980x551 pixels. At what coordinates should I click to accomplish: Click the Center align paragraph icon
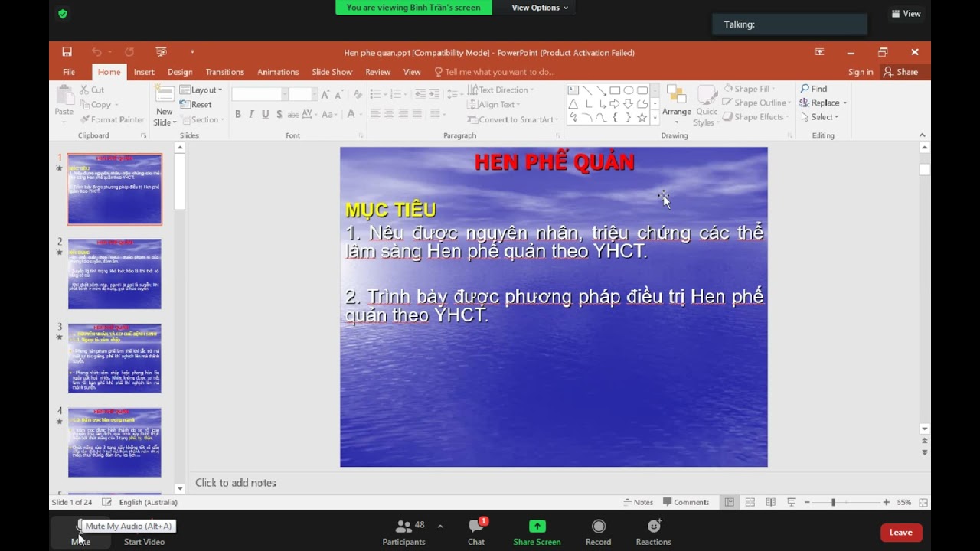tap(389, 114)
